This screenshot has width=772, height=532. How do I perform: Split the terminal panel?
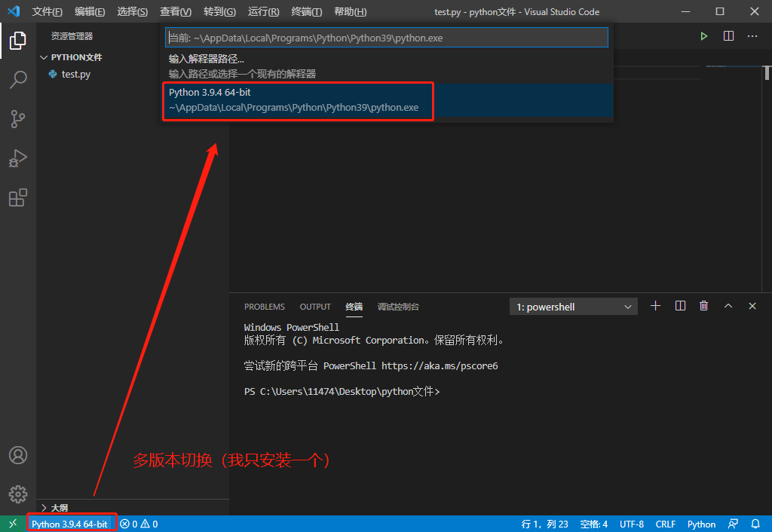(681, 306)
